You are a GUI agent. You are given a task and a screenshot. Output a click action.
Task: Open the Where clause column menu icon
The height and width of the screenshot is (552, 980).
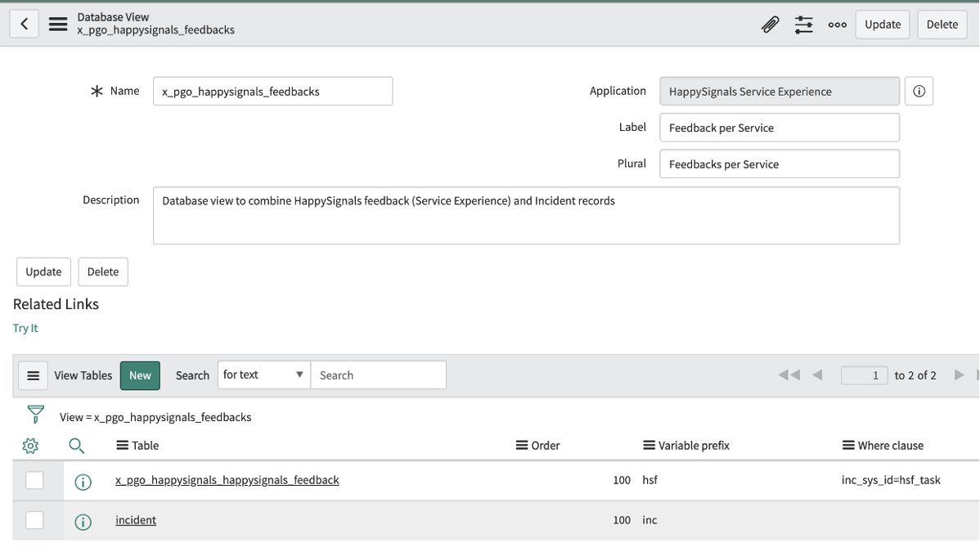(848, 446)
